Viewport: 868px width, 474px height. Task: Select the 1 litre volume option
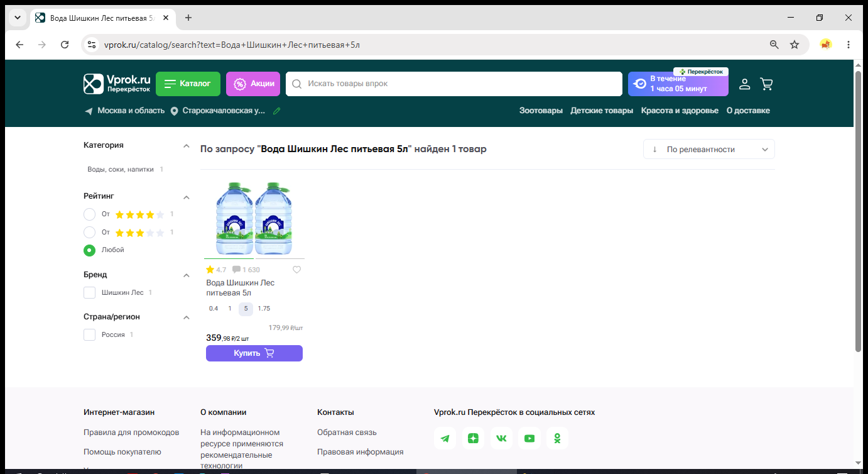click(x=230, y=309)
